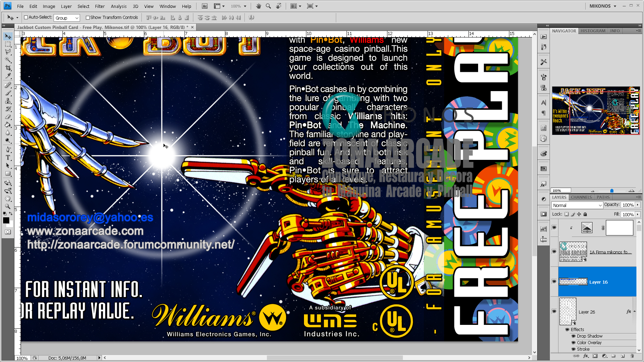The image size is (644, 362).
Task: Delete layer using the trash button
Action: coord(631,356)
